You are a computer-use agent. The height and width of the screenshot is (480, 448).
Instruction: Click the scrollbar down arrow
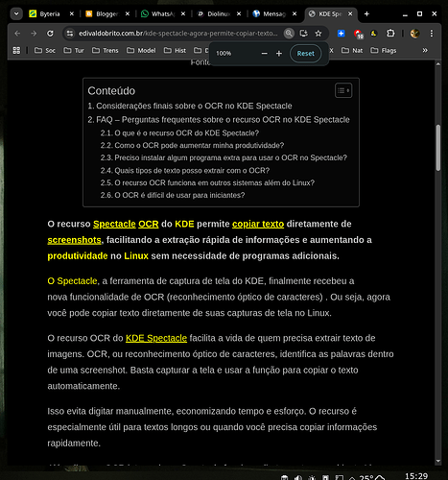pos(438,461)
